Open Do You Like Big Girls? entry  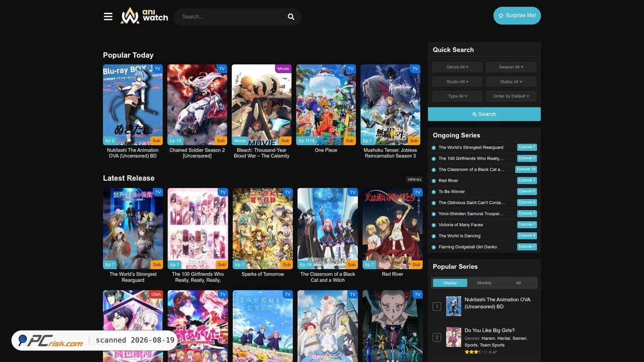[489, 330]
